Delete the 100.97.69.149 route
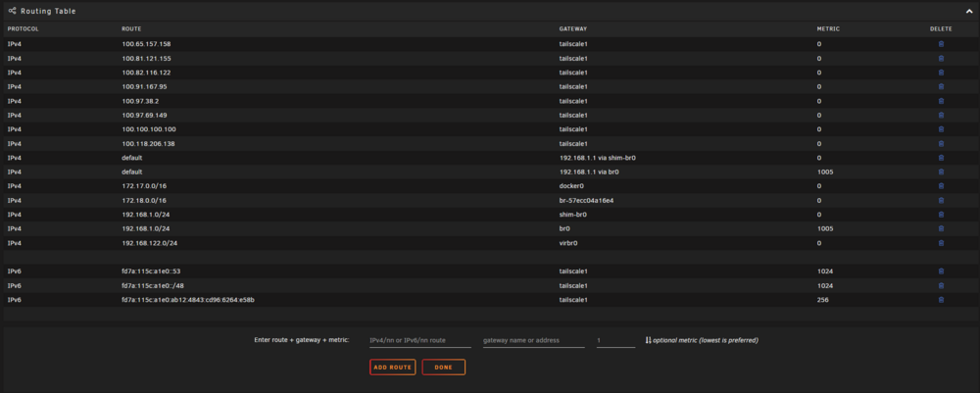 click(x=941, y=115)
